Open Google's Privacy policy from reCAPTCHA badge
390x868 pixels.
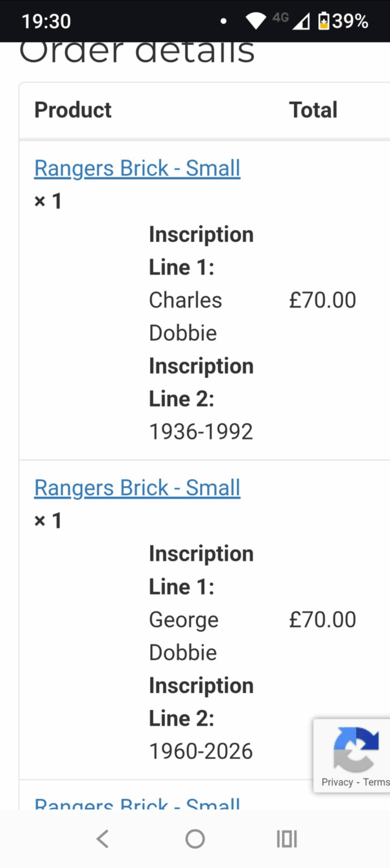(336, 782)
